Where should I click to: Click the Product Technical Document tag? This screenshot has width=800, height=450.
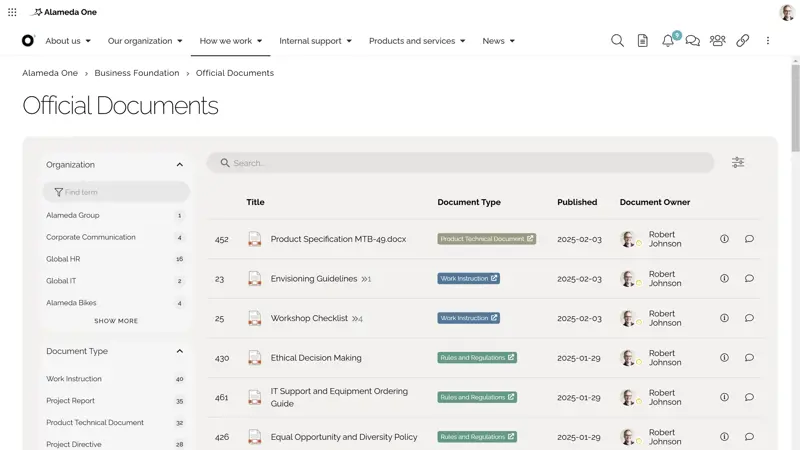pos(486,239)
